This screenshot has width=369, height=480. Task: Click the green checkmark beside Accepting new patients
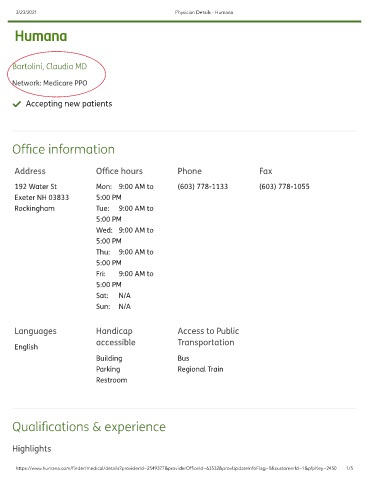click(x=17, y=104)
